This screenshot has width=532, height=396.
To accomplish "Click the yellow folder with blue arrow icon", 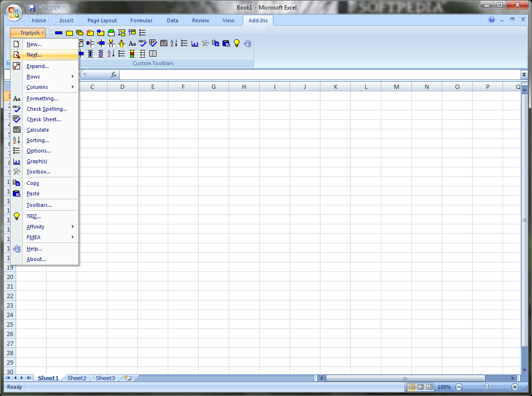I will coord(100,33).
